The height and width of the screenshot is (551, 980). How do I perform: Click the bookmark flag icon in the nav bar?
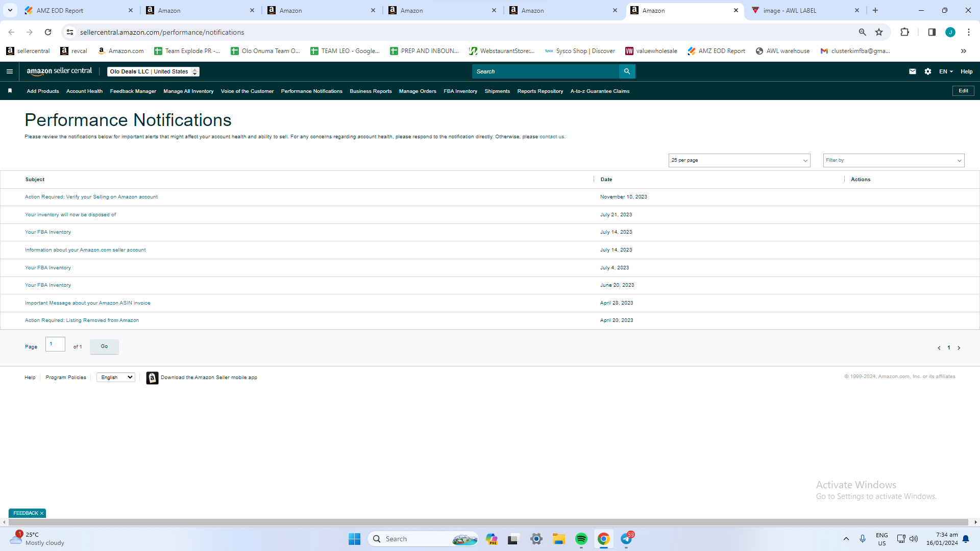[x=10, y=91]
